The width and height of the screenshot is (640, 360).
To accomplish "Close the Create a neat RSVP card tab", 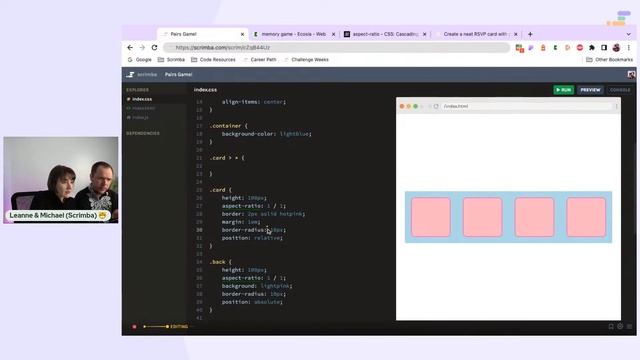I will [x=516, y=34].
